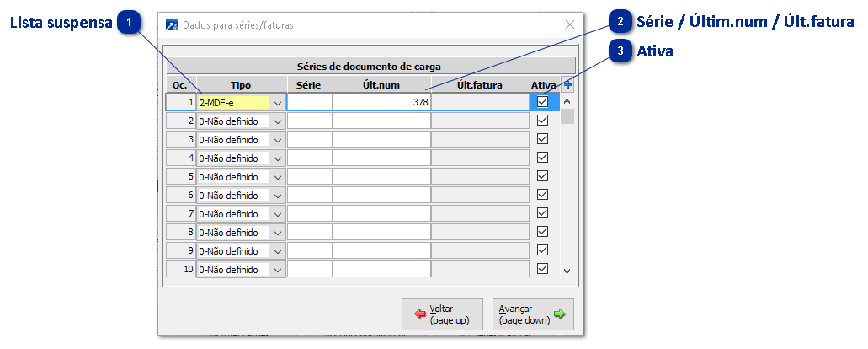Click the blue plus icon beside Ativa
The height and width of the screenshot is (349, 868).
pos(567,84)
